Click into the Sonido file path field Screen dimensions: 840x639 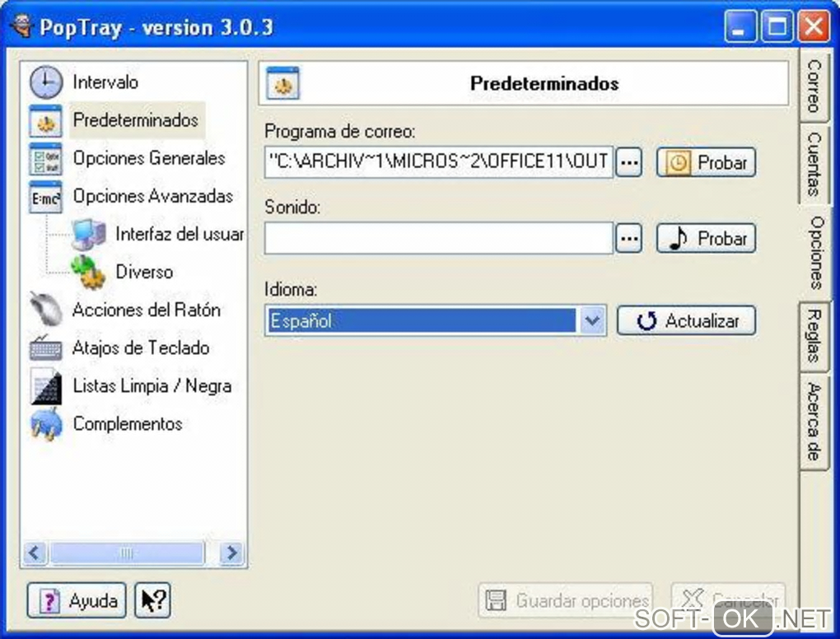[439, 238]
